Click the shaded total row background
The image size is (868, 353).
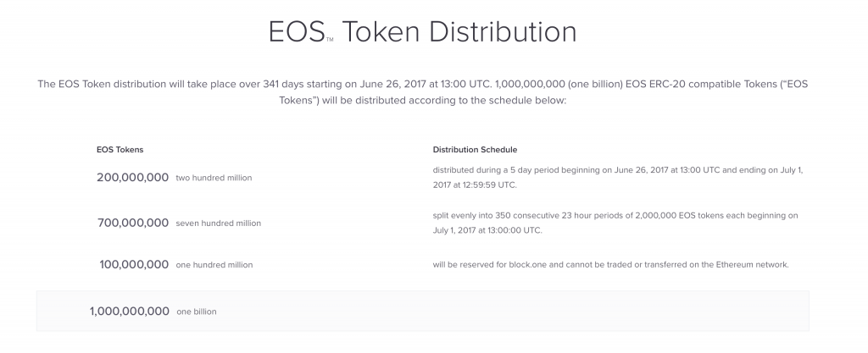tap(422, 311)
